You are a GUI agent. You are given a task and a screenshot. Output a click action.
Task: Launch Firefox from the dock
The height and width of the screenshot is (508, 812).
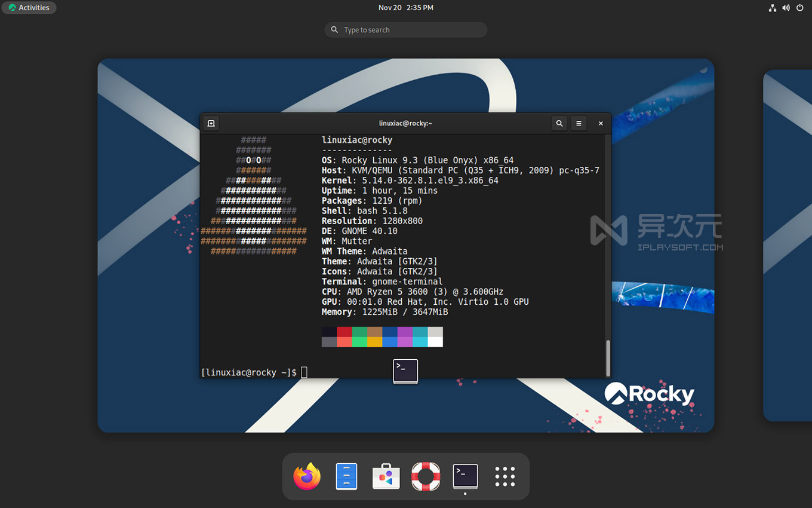306,476
